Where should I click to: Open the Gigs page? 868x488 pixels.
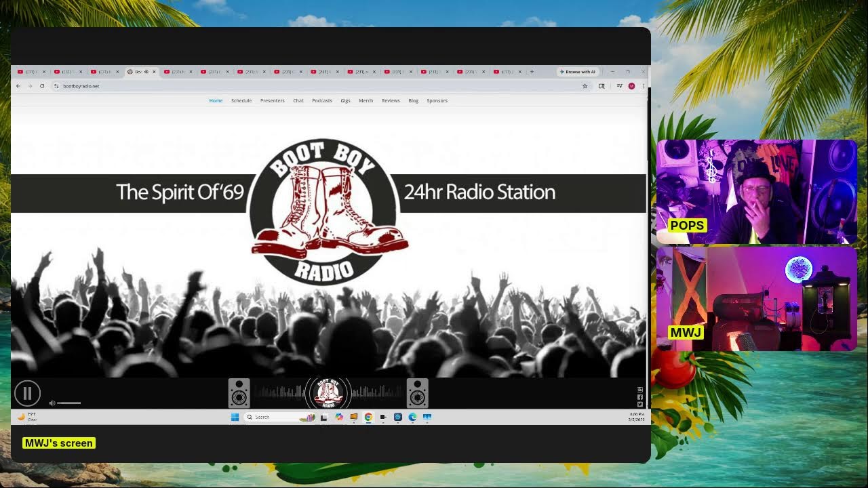[x=346, y=100]
